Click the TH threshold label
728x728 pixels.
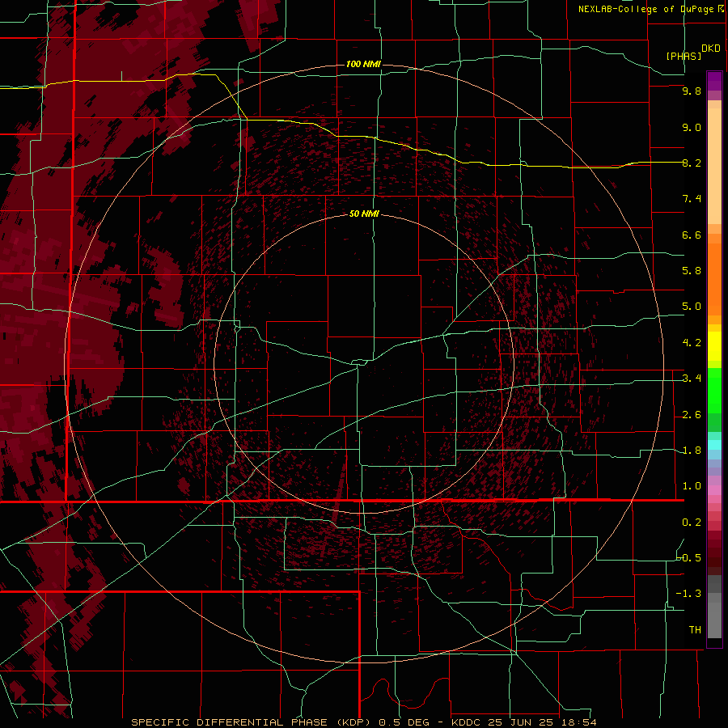[695, 630]
